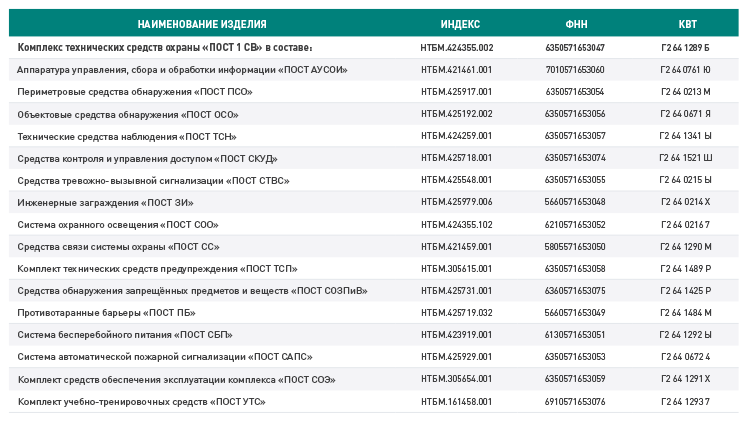
Task: Click the «ФНН» column header
Action: [x=575, y=24]
